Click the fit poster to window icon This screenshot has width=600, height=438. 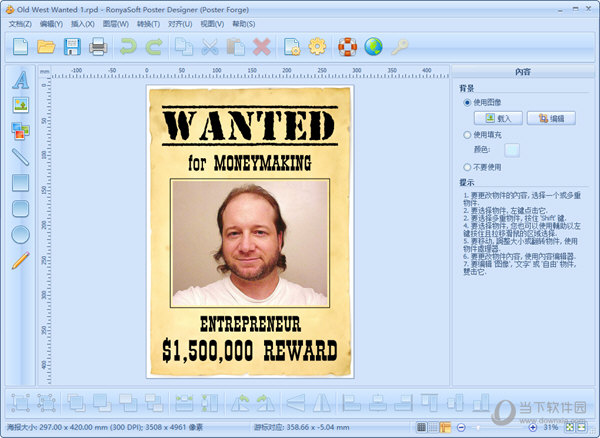click(570, 427)
